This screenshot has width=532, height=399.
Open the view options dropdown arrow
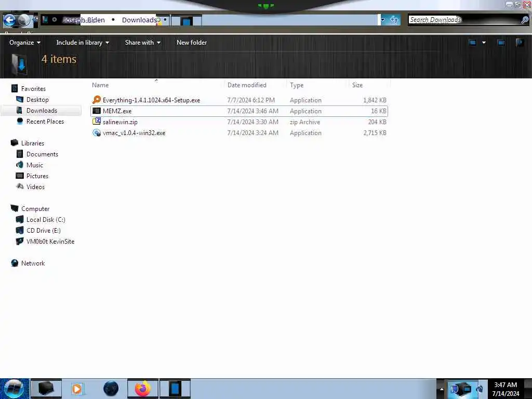(x=484, y=43)
